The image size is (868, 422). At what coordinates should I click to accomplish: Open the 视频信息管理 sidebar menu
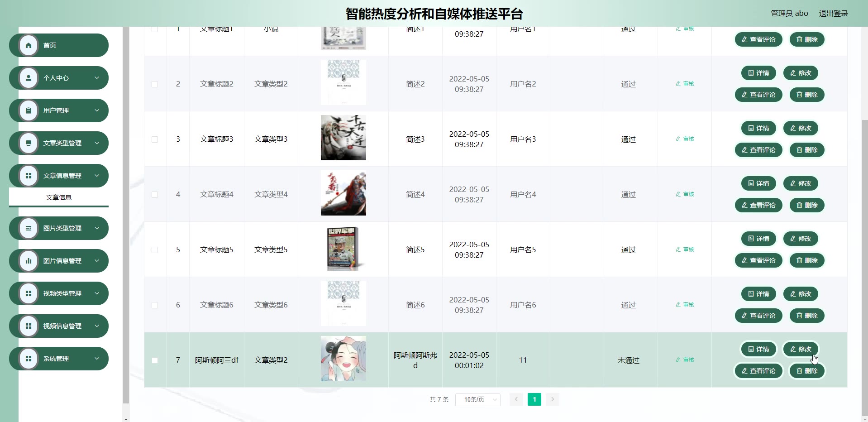tap(59, 326)
